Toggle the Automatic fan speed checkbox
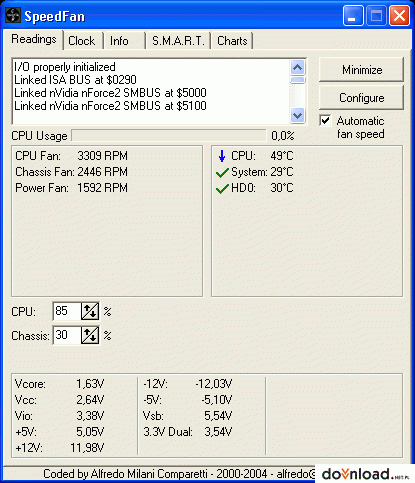415x483 pixels. click(325, 120)
